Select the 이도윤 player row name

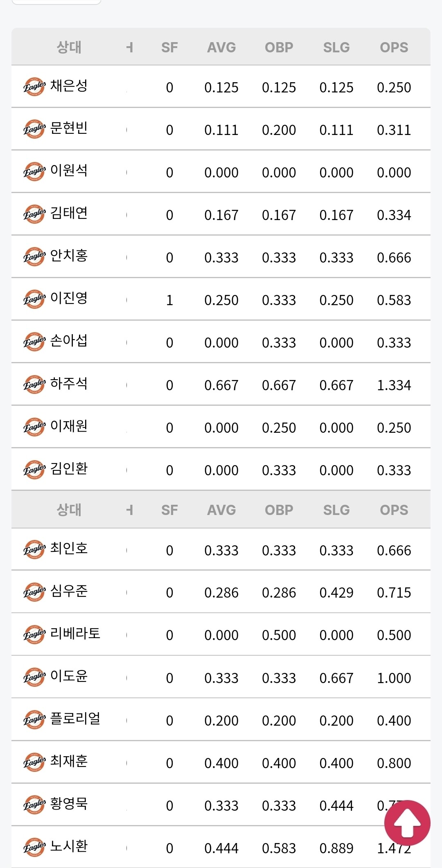coord(69,676)
